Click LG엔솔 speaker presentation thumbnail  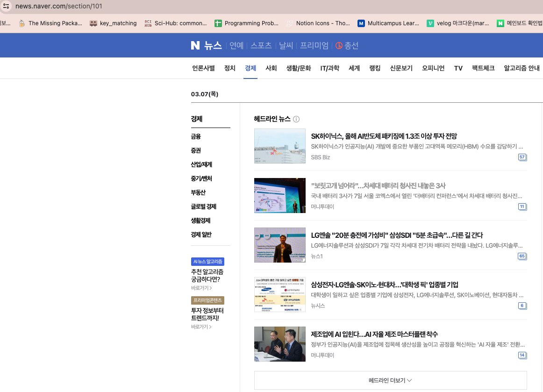(280, 245)
